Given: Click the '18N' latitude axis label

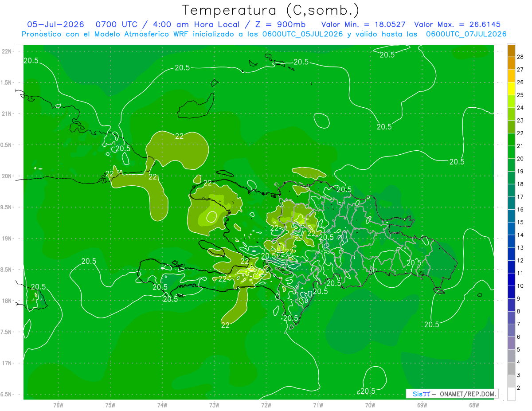Looking at the screenshot, I should tap(7, 301).
